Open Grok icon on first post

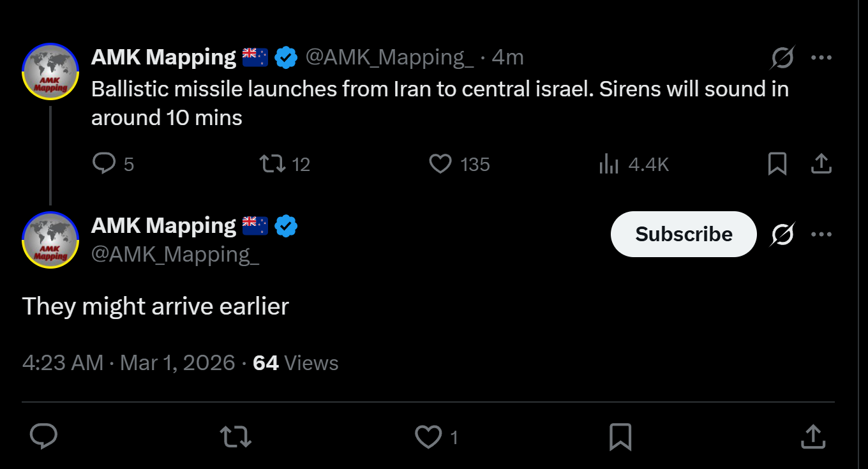tap(782, 58)
